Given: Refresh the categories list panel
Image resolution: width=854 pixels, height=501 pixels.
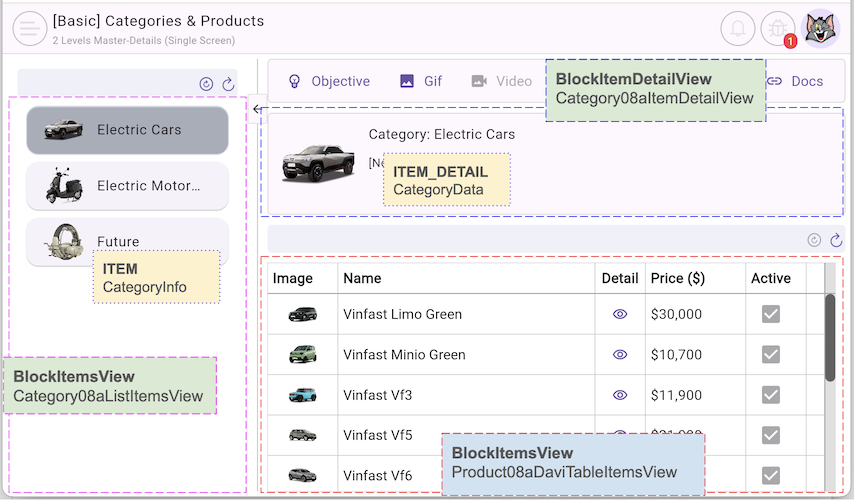Looking at the screenshot, I should (228, 85).
